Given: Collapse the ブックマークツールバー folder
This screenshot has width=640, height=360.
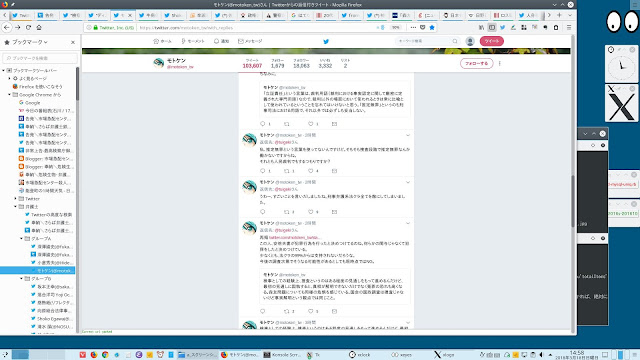Looking at the screenshot, I should click(4, 71).
